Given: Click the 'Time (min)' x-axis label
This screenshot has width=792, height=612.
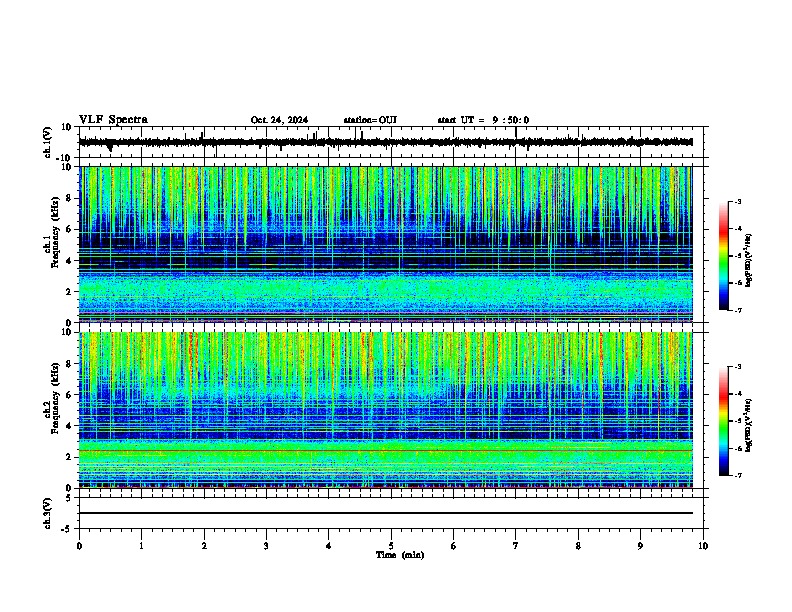Looking at the screenshot, I should click(x=400, y=555).
